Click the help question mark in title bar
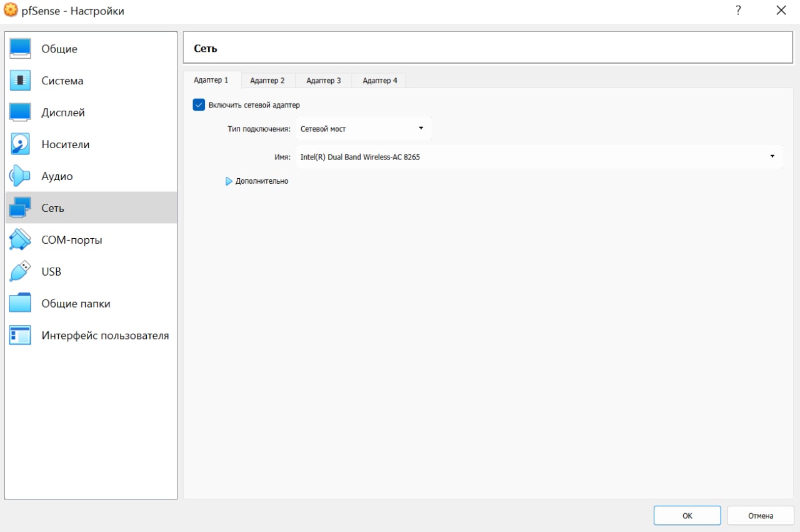This screenshot has height=532, width=800. [x=738, y=11]
